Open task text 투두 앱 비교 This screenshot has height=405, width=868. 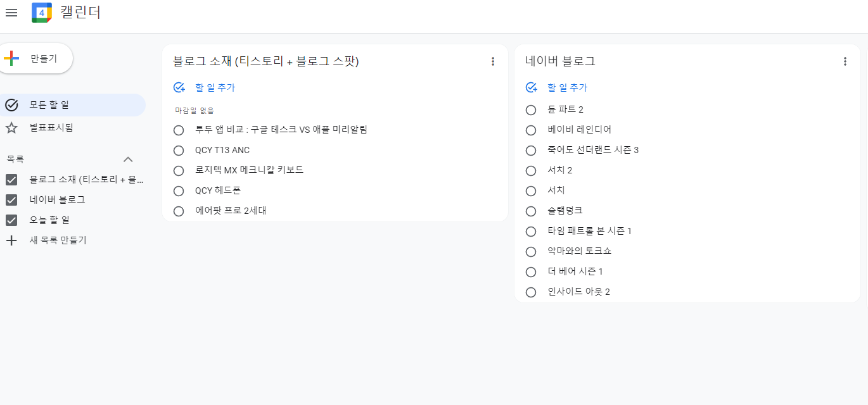[281, 130]
